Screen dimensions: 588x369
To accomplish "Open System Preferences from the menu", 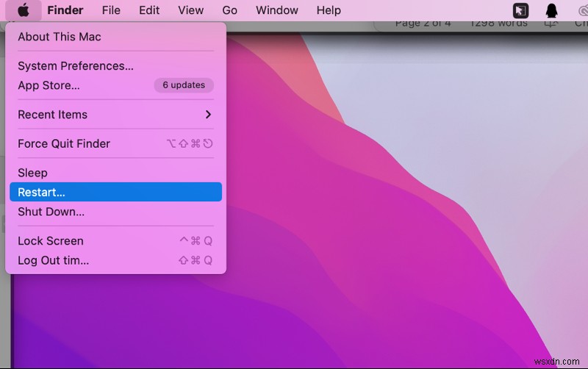I will [x=115, y=66].
